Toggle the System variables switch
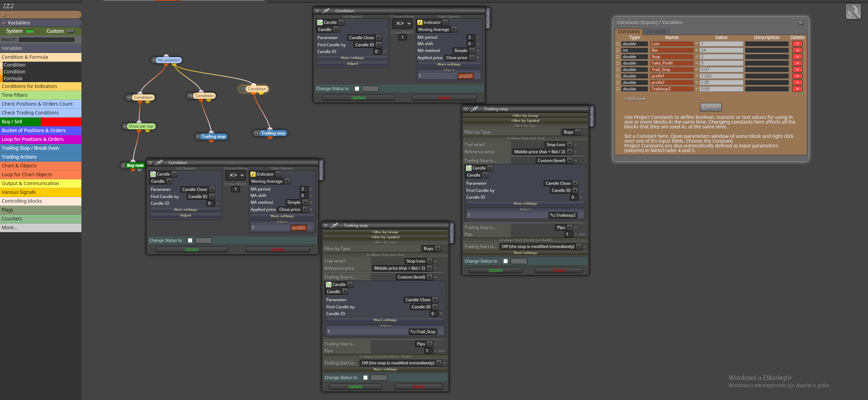This screenshot has height=400, width=868. coord(30,31)
